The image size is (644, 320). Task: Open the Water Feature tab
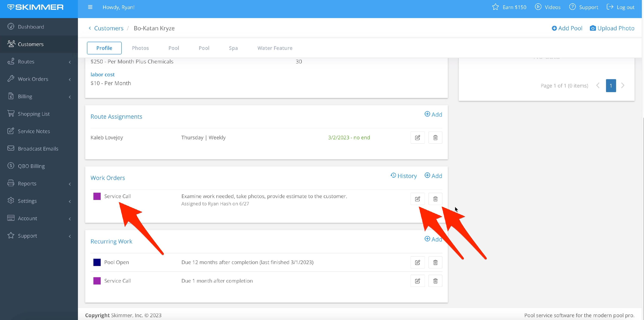coord(275,48)
